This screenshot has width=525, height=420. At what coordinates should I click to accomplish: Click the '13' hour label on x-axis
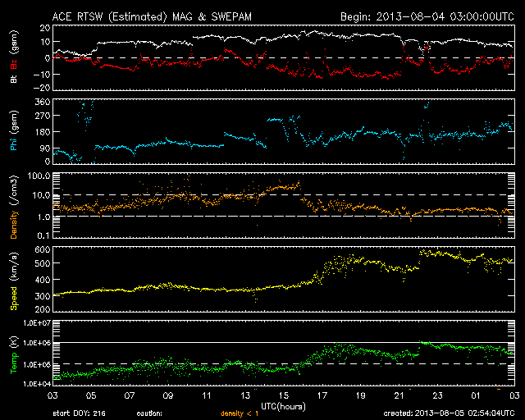point(245,396)
